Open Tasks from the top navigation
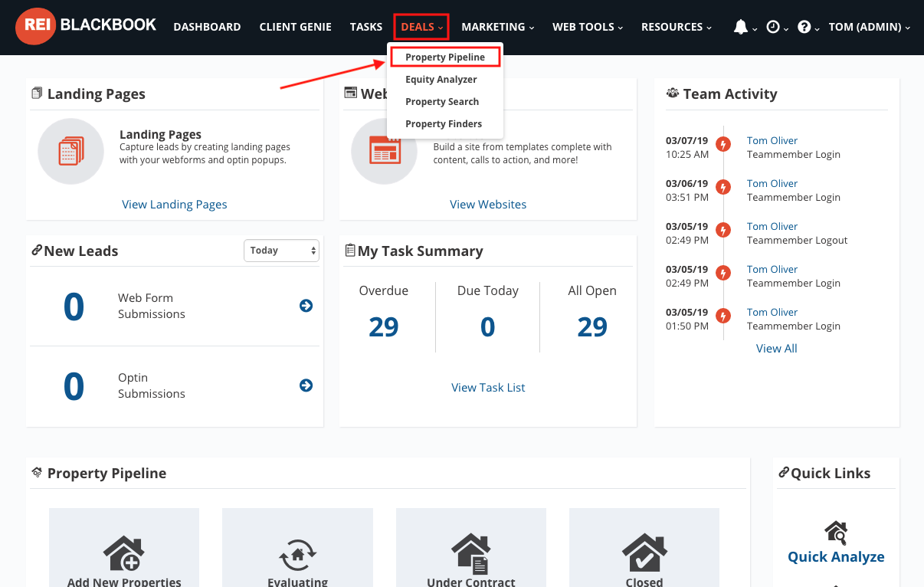 point(366,27)
